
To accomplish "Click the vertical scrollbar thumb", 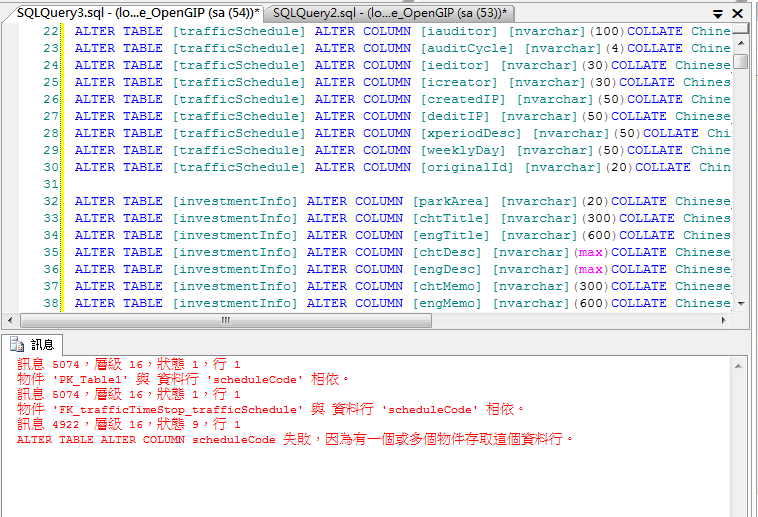I will [740, 61].
